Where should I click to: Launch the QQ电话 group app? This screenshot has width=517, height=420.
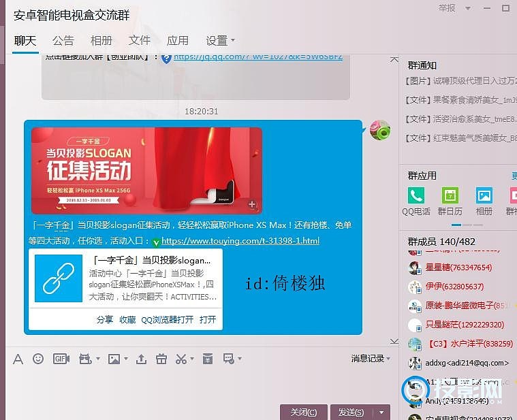click(x=416, y=195)
